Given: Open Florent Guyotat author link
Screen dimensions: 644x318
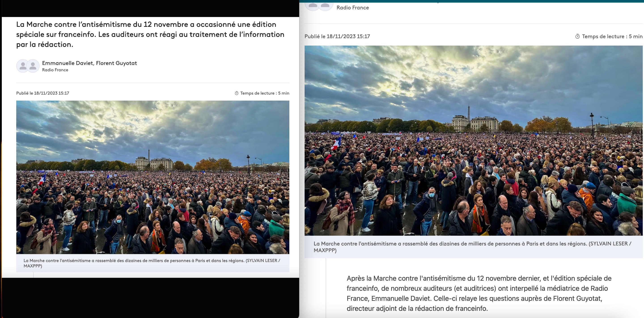Looking at the screenshot, I should 116,63.
